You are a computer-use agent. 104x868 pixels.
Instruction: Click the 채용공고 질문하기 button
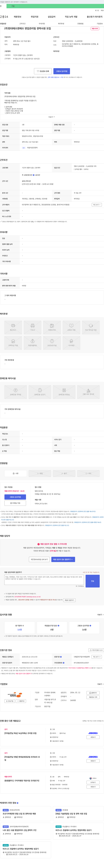tap(69, 600)
